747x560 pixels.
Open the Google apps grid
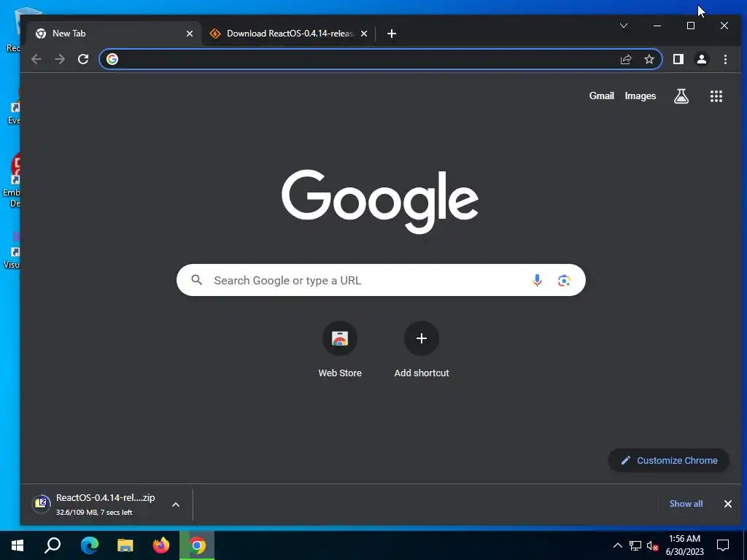point(716,96)
